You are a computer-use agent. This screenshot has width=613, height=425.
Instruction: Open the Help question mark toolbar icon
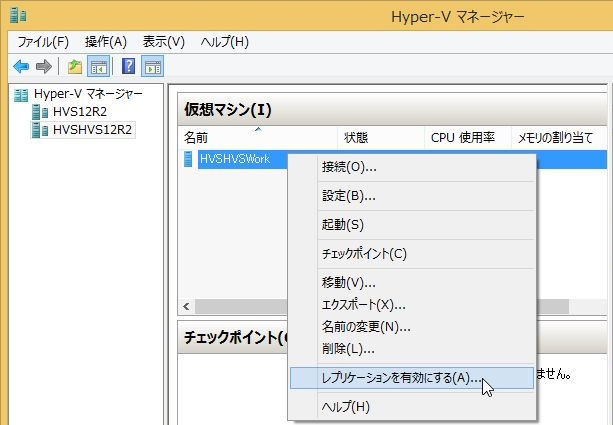pyautogui.click(x=129, y=66)
